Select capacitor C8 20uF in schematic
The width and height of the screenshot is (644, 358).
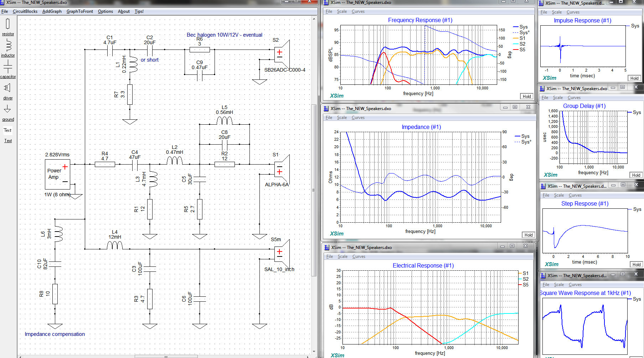tap(225, 145)
